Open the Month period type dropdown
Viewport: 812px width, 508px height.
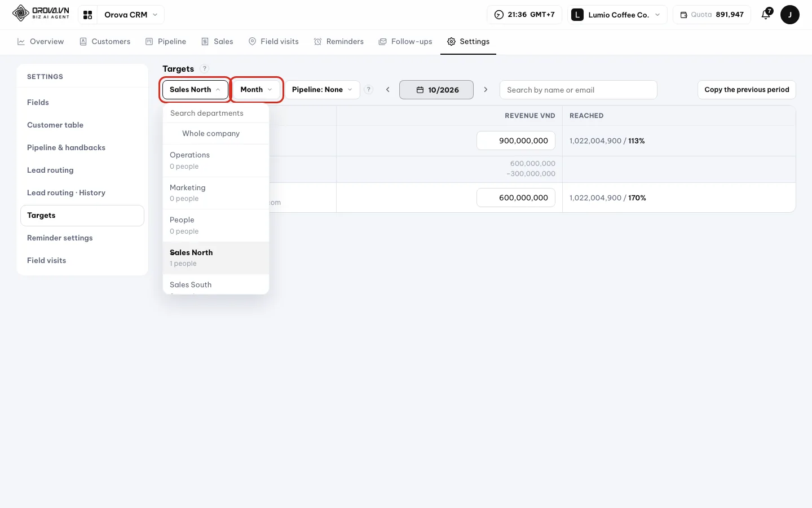(x=257, y=90)
